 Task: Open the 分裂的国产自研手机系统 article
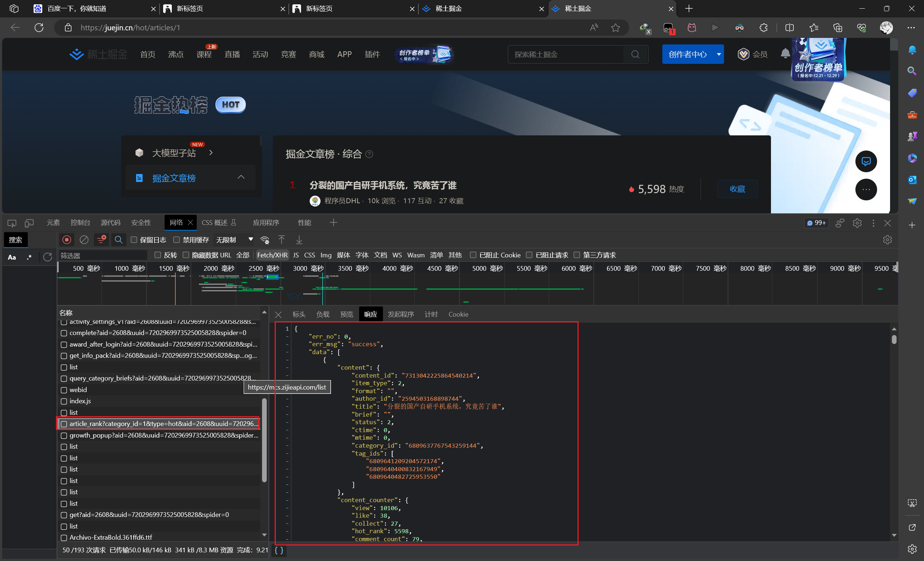click(383, 185)
